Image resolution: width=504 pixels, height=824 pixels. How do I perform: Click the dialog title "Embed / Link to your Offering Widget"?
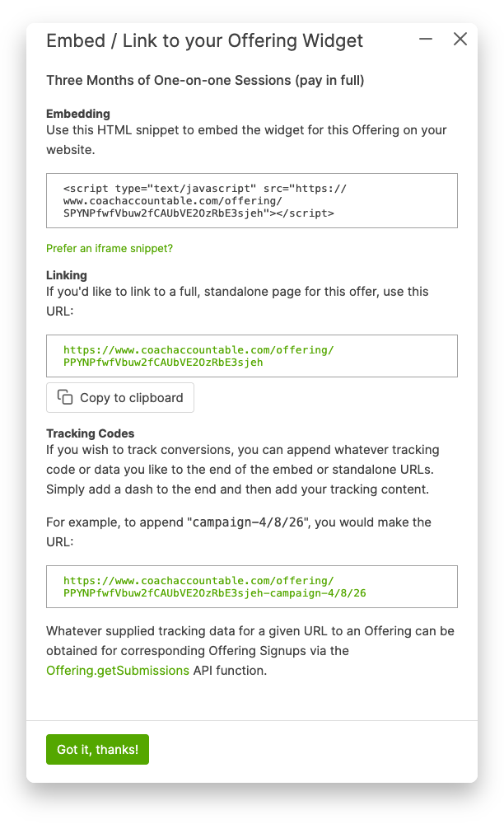(x=204, y=40)
